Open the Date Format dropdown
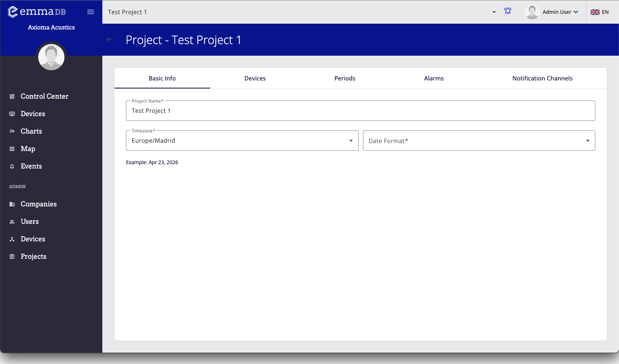Image resolution: width=619 pixels, height=364 pixels. (587, 141)
